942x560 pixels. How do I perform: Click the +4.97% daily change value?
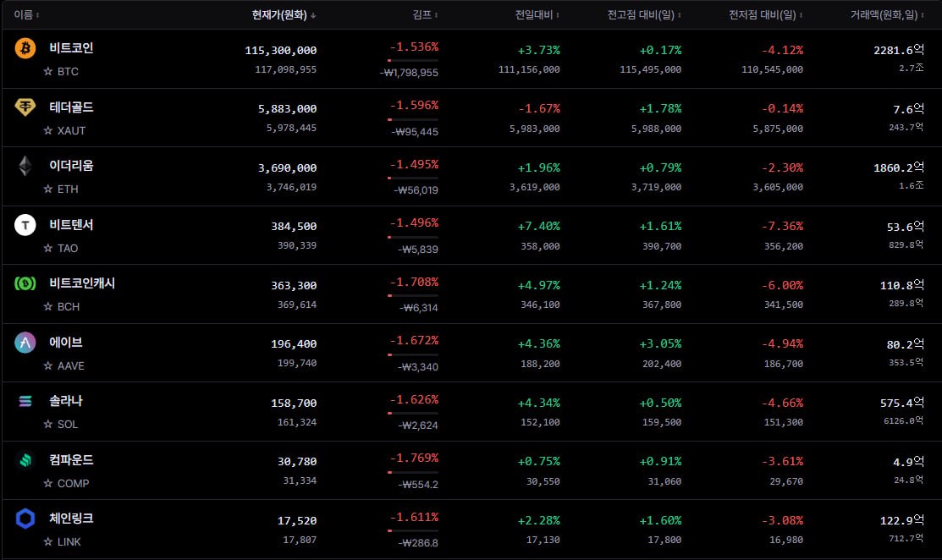click(x=538, y=285)
